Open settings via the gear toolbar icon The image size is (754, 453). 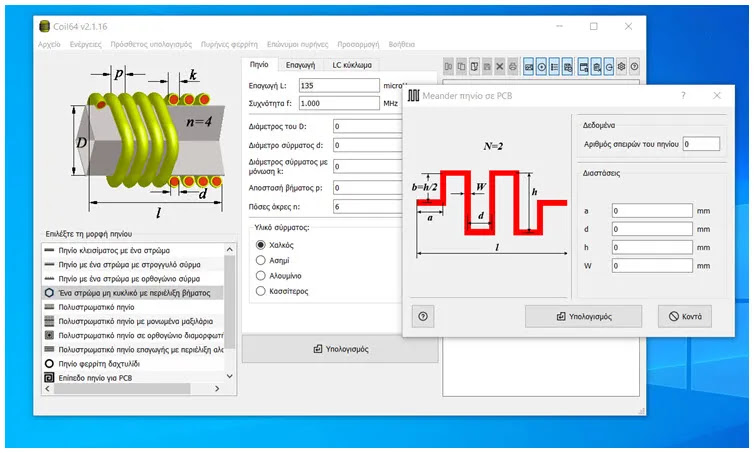[621, 67]
